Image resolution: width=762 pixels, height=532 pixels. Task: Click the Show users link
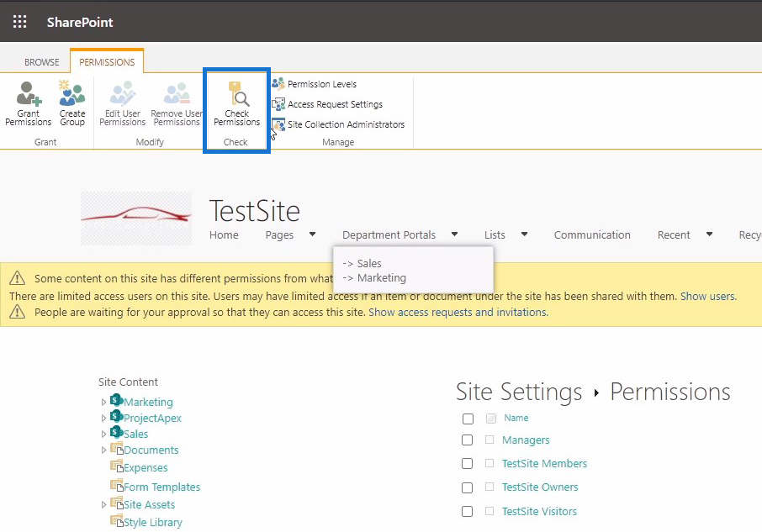coord(708,296)
